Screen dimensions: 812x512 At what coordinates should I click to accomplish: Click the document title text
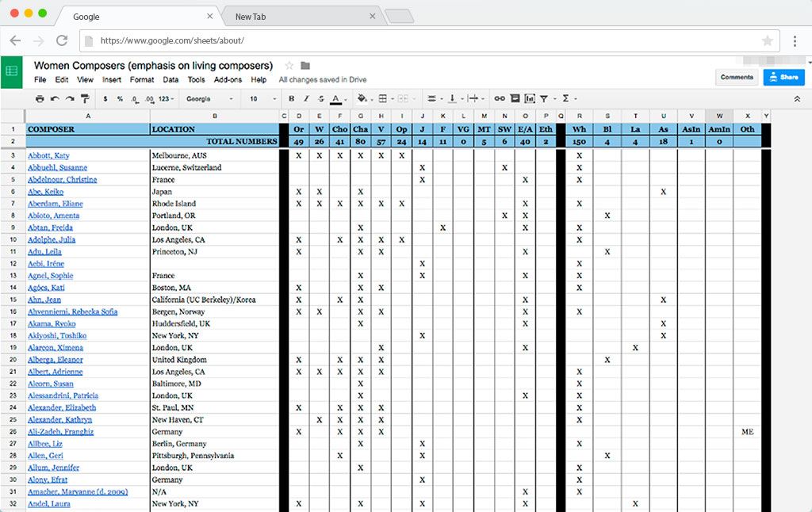pos(153,66)
